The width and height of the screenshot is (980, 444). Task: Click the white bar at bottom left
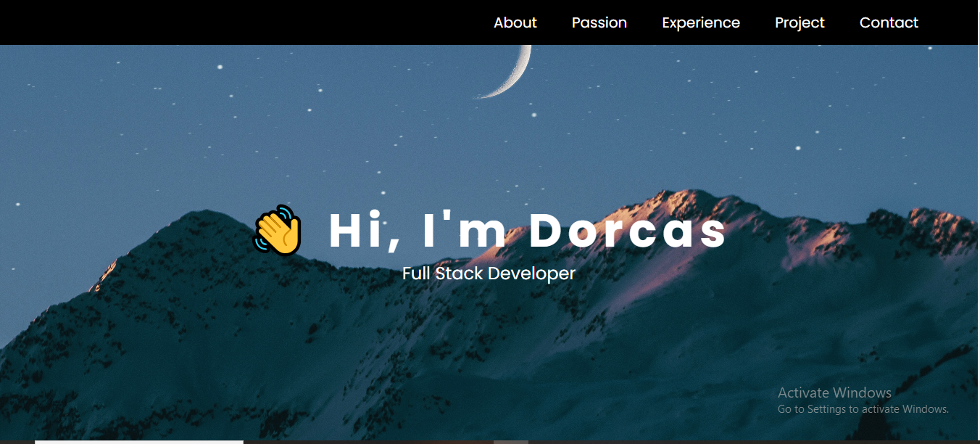[138, 441]
